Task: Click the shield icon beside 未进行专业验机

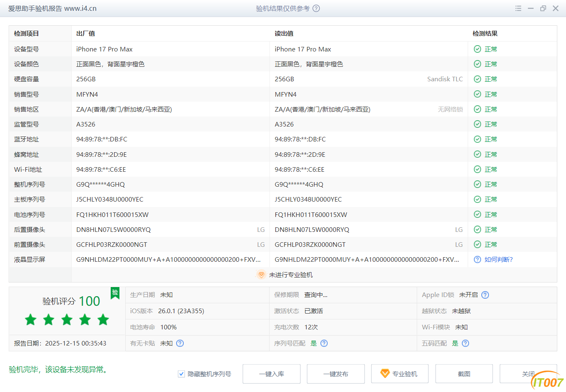Action: 261,275
